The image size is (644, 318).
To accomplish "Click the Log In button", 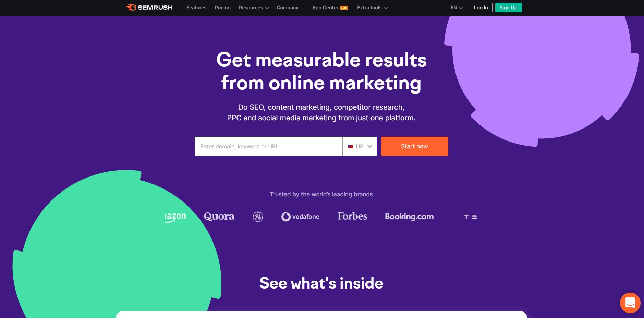I will click(x=481, y=8).
